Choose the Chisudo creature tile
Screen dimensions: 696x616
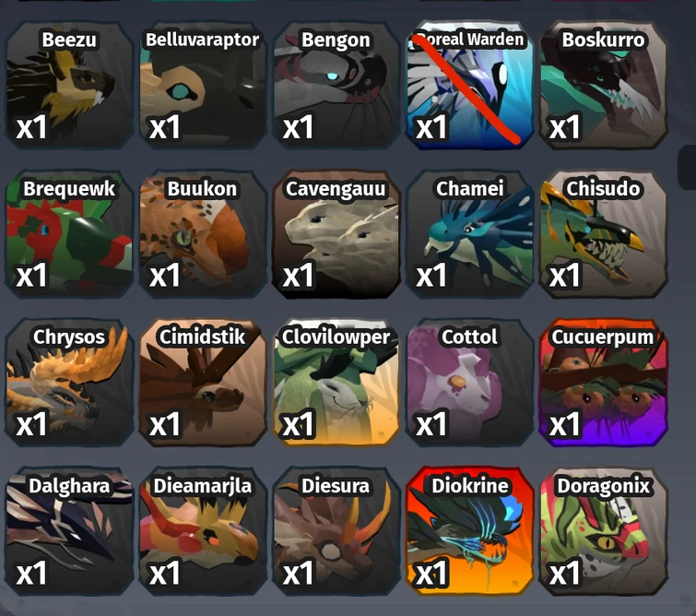tap(603, 233)
